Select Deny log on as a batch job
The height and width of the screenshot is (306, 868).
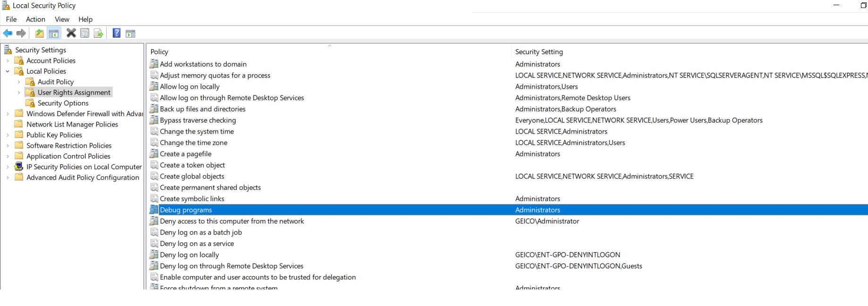click(201, 232)
